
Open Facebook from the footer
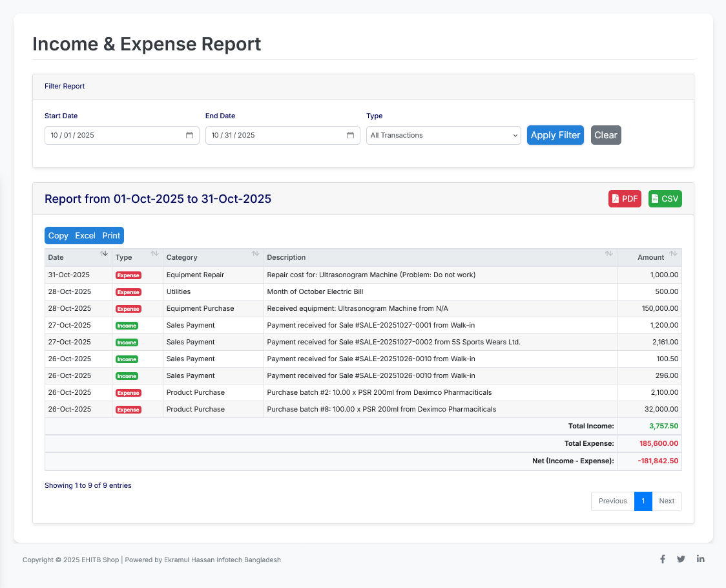point(663,559)
